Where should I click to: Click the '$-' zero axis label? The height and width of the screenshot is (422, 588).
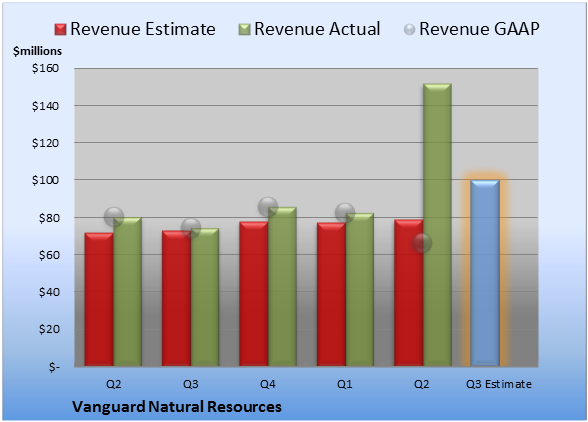pyautogui.click(x=54, y=367)
